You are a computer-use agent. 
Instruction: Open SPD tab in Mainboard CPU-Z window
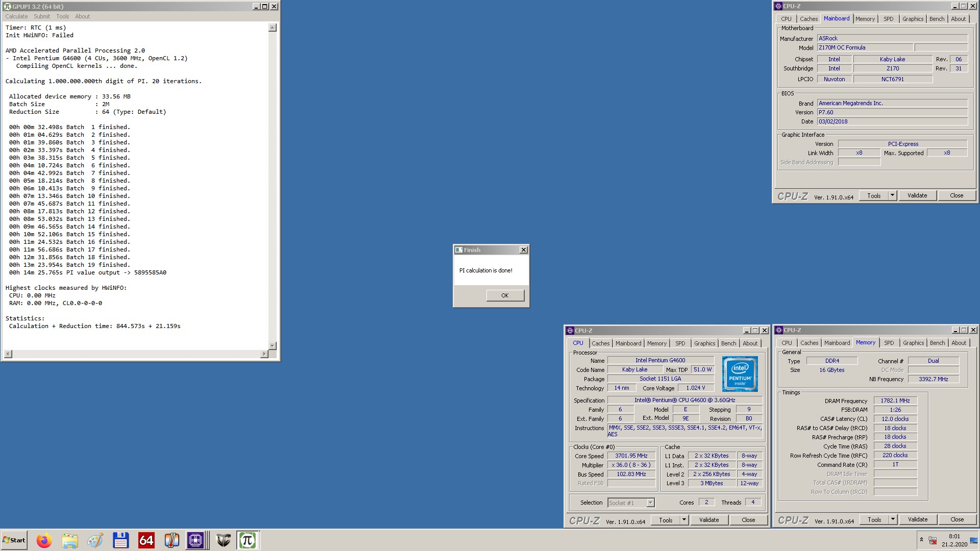(889, 19)
